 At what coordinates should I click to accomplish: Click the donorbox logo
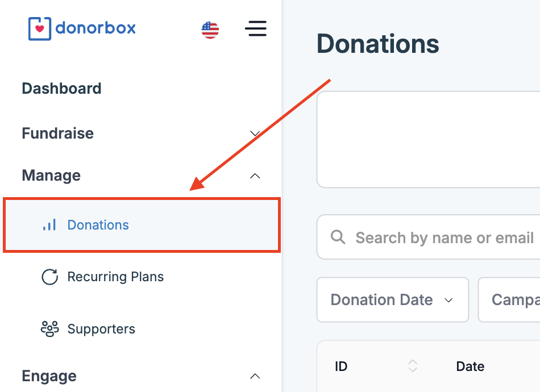(x=82, y=28)
